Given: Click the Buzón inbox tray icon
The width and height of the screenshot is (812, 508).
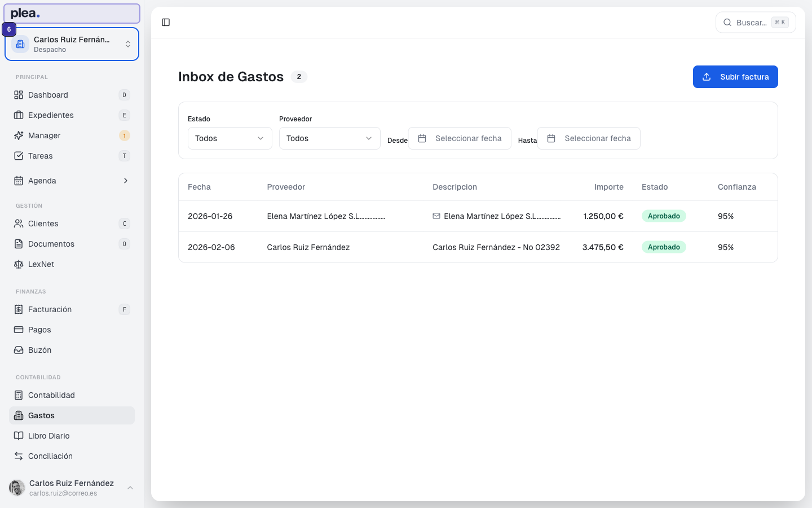Looking at the screenshot, I should pos(19,350).
